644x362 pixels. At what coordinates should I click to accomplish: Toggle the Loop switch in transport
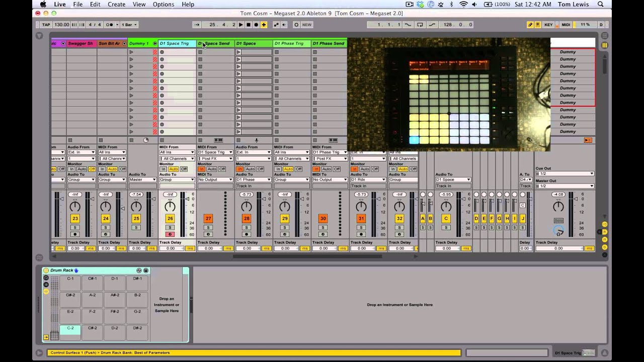(x=420, y=25)
